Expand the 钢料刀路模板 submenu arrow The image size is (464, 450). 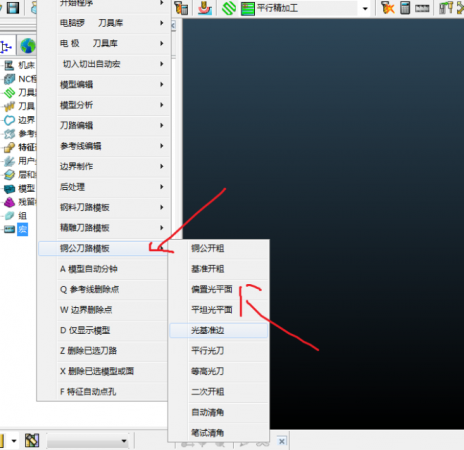coord(162,207)
